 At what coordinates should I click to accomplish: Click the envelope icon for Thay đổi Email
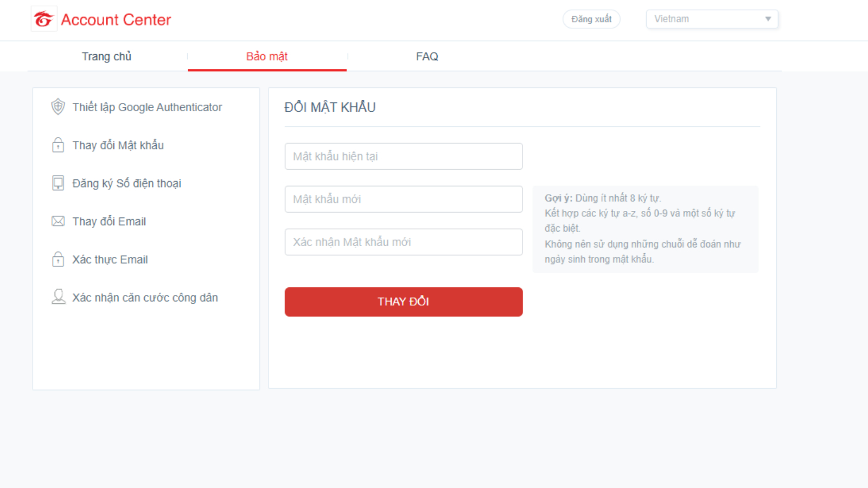[58, 221]
